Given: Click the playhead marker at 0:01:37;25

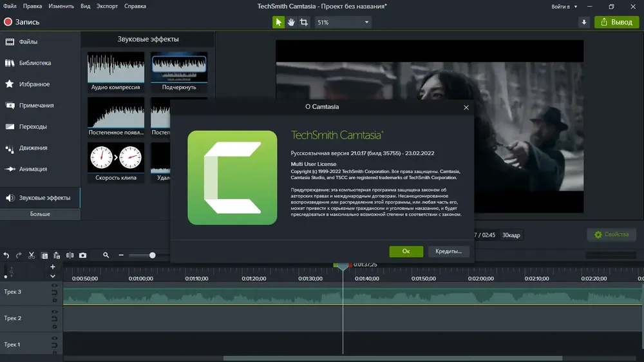Looking at the screenshot, I should tap(343, 266).
